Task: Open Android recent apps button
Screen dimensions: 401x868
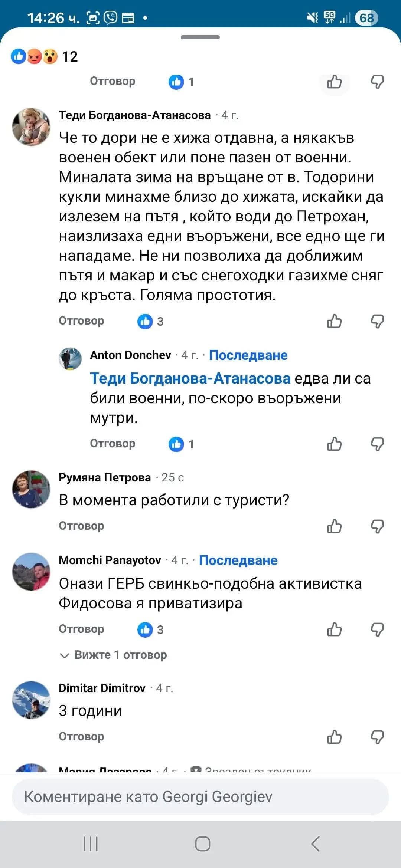Action: click(91, 844)
